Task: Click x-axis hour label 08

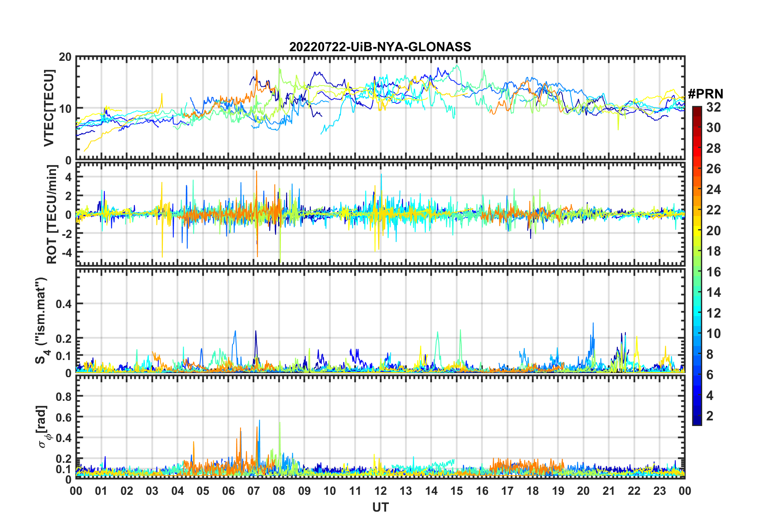Action: 279,491
